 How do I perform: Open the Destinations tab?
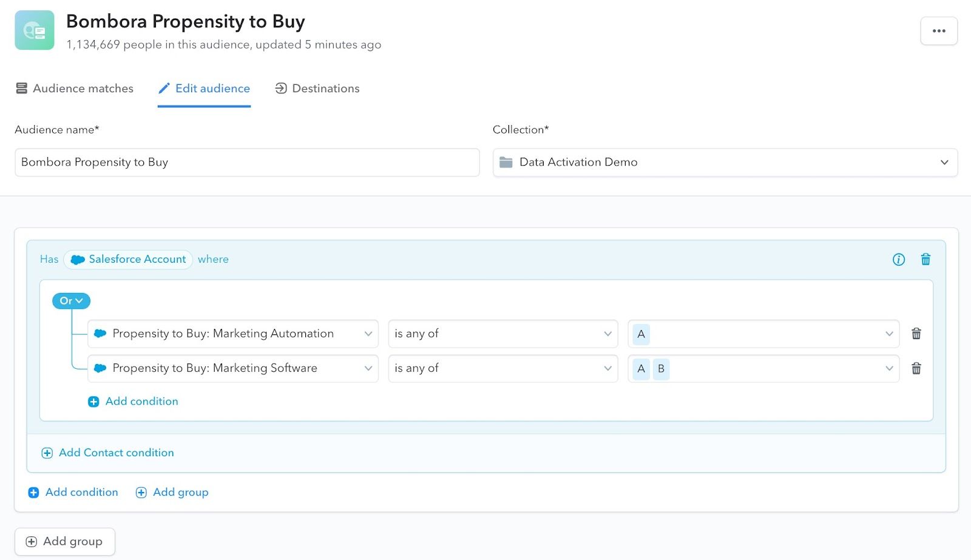tap(317, 89)
